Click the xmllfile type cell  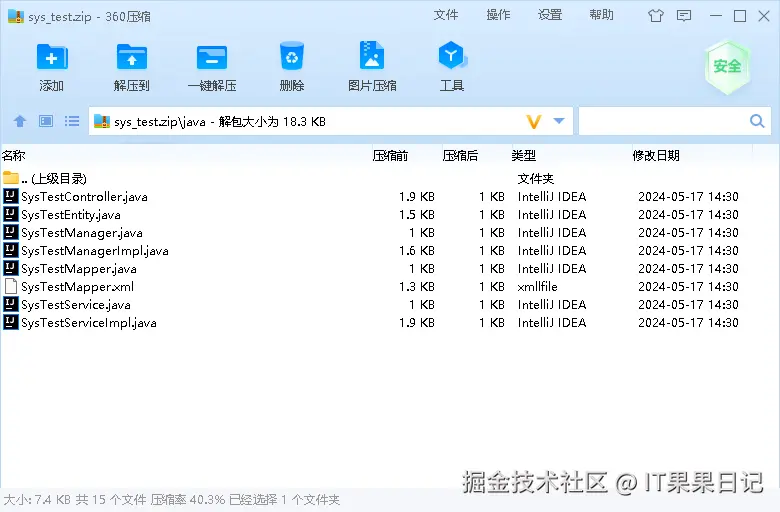pyautogui.click(x=537, y=287)
